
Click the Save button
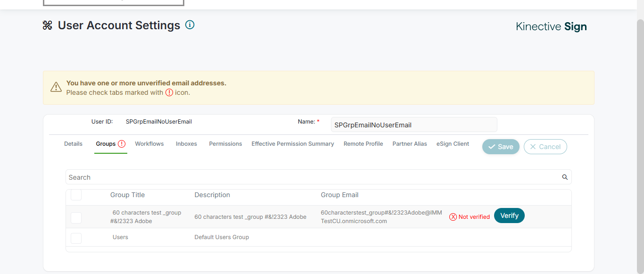[501, 147]
